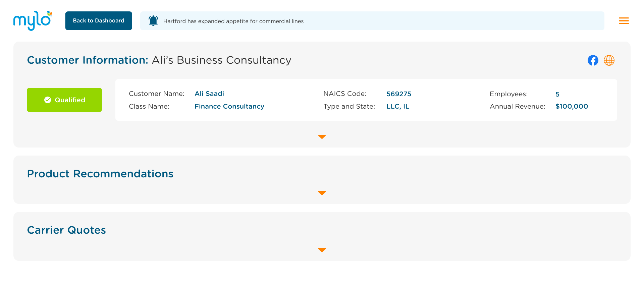Select annual revenue $100,000
This screenshot has height=287, width=644.
point(572,106)
